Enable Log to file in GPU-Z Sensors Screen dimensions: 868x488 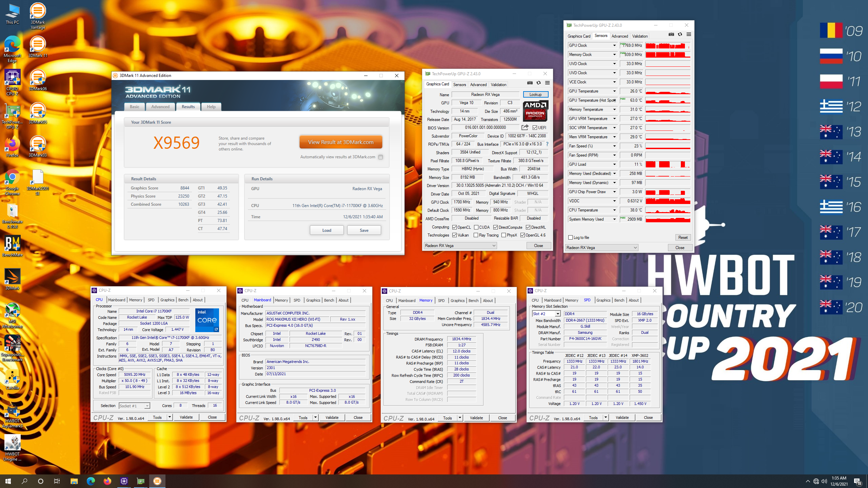[x=570, y=238]
